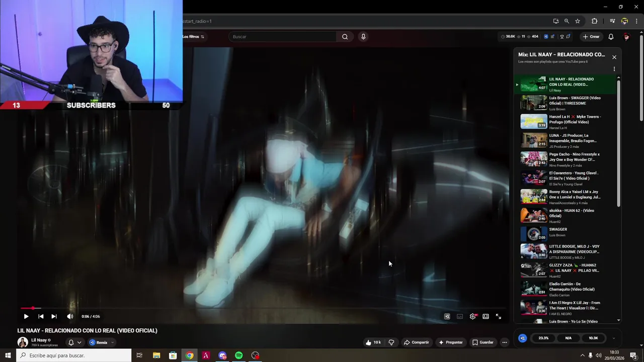Switch to theater mode view
This screenshot has width=644, height=362.
click(x=486, y=316)
